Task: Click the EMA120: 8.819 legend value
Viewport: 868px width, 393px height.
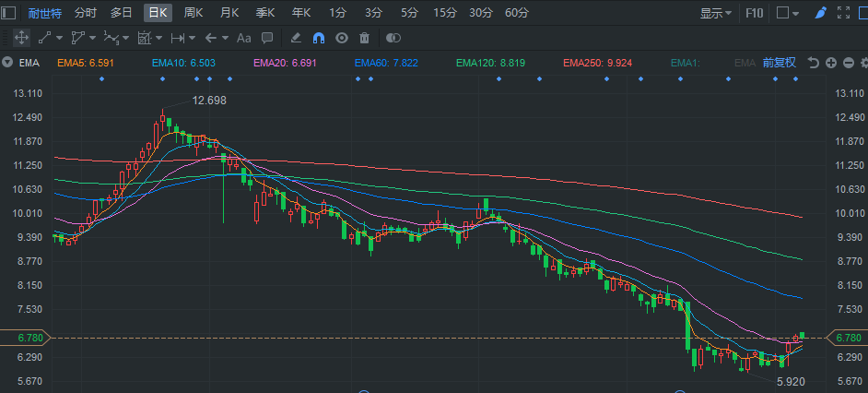Action: coord(490,63)
